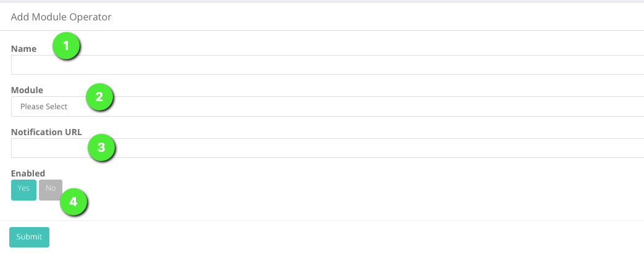Screen dimensions: 644x253
Task: Click the Notification URL label
Action: pyautogui.click(x=46, y=132)
